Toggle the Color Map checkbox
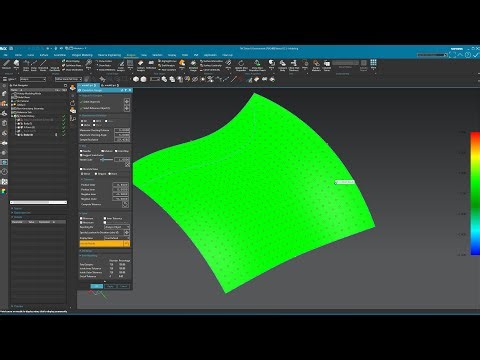Image resolution: width=480 pixels, height=360 pixels. [116, 151]
